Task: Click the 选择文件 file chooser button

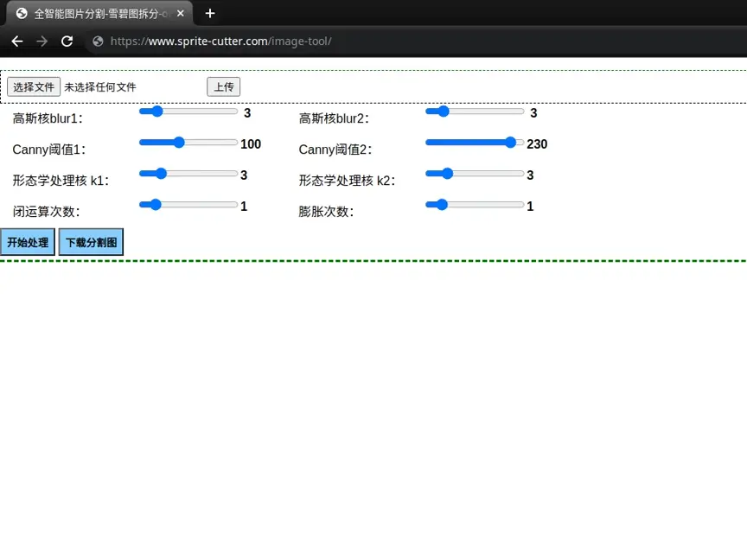Action: tap(34, 86)
